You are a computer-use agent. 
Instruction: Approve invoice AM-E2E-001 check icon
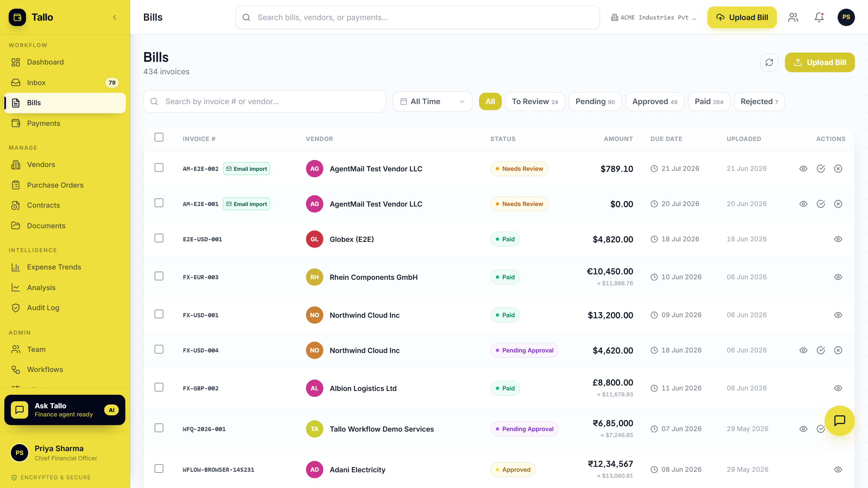[x=821, y=204]
